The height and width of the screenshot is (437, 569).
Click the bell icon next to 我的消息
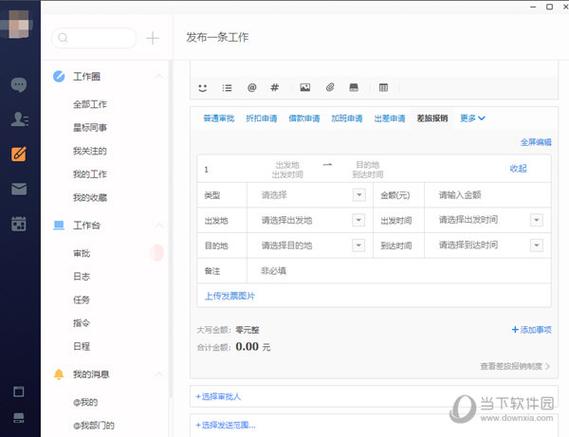point(59,374)
